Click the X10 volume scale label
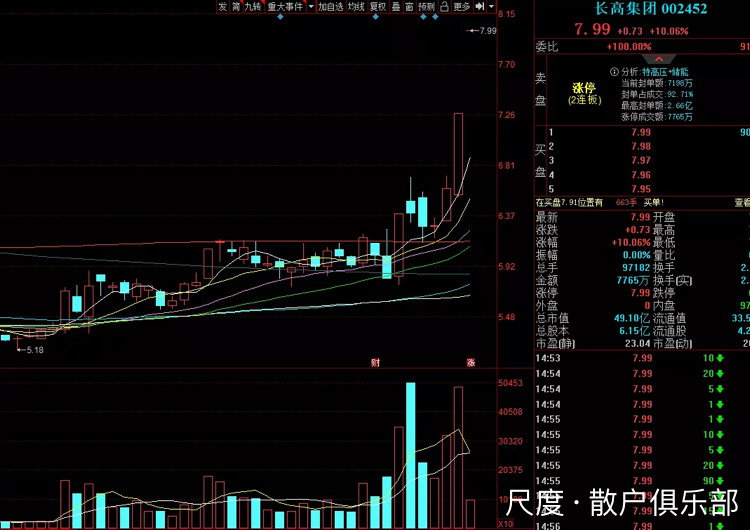Screen dimensions: 750x530 pyautogui.click(x=506, y=524)
